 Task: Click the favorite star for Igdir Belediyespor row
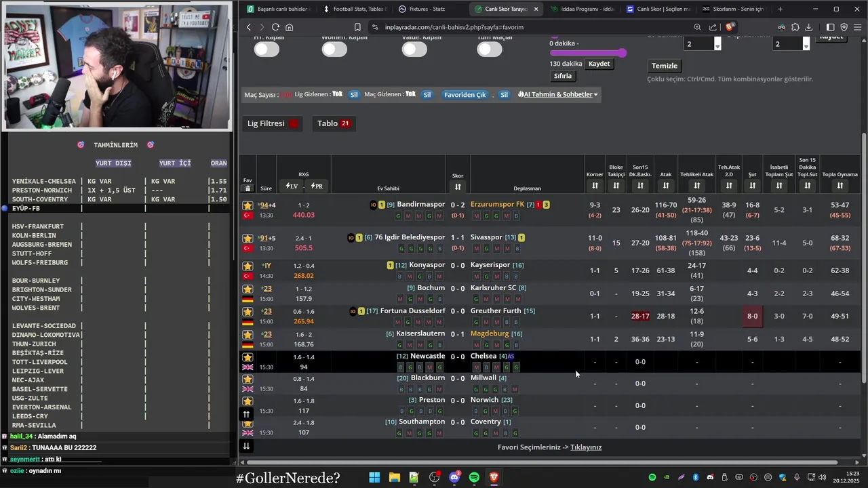click(248, 238)
